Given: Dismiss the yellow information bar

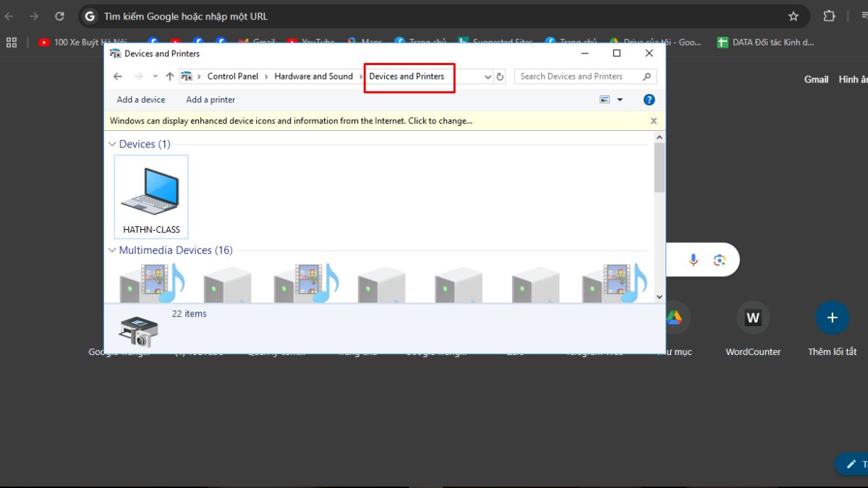Looking at the screenshot, I should [x=654, y=121].
